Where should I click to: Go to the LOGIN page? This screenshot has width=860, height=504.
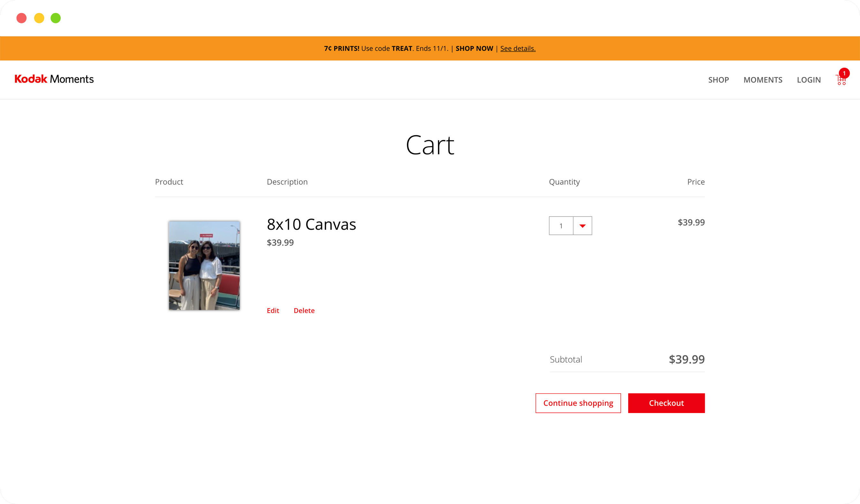(x=809, y=80)
